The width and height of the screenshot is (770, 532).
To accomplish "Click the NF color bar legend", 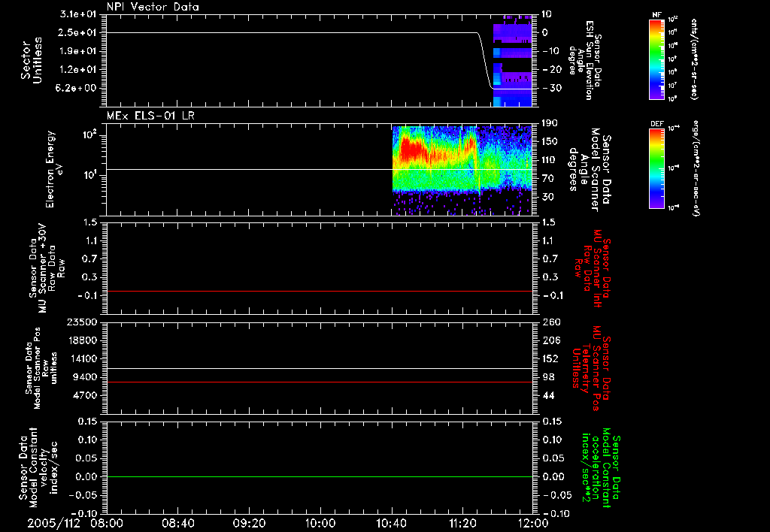I will click(657, 59).
